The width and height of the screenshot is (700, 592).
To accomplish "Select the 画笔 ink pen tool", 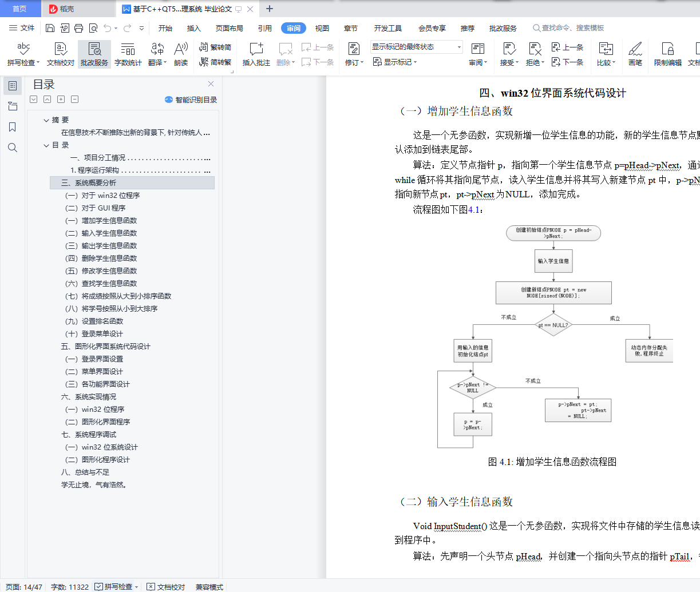I will point(635,54).
